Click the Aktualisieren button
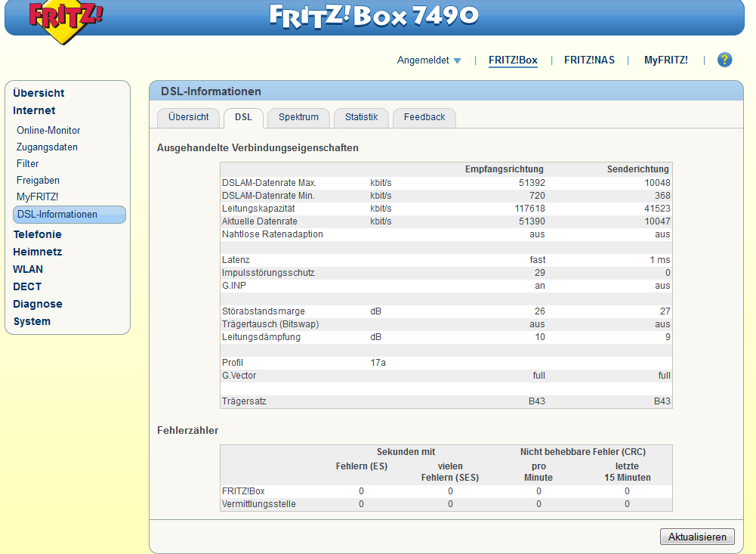The width and height of the screenshot is (756, 554). [x=697, y=537]
